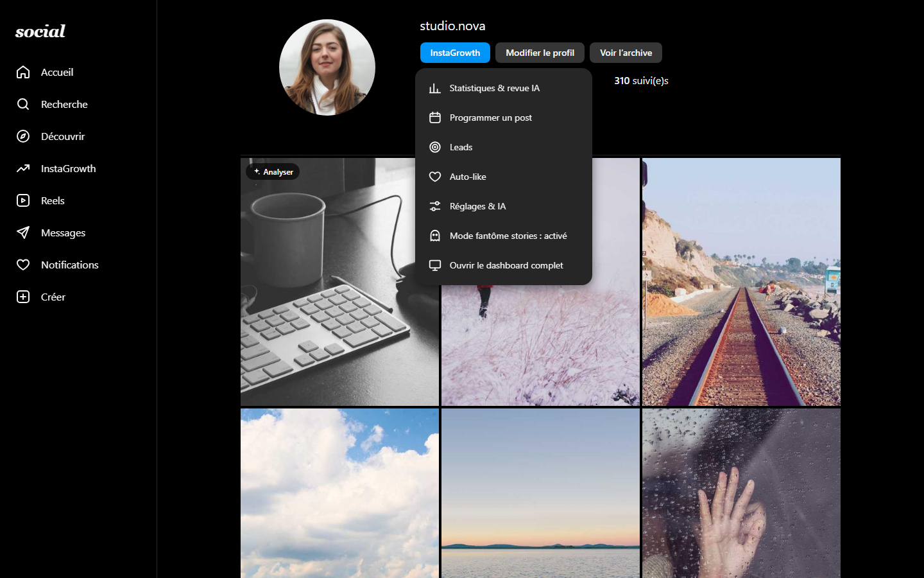The height and width of the screenshot is (578, 924).
Task: Toggle Mode fantôme stories activé
Action: (x=504, y=236)
